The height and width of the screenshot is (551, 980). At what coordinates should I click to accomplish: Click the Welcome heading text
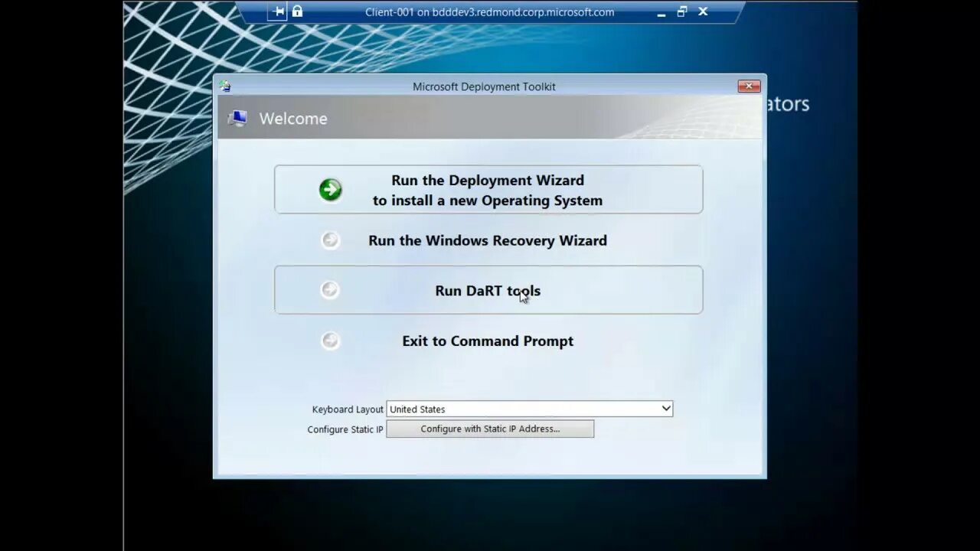(x=293, y=119)
